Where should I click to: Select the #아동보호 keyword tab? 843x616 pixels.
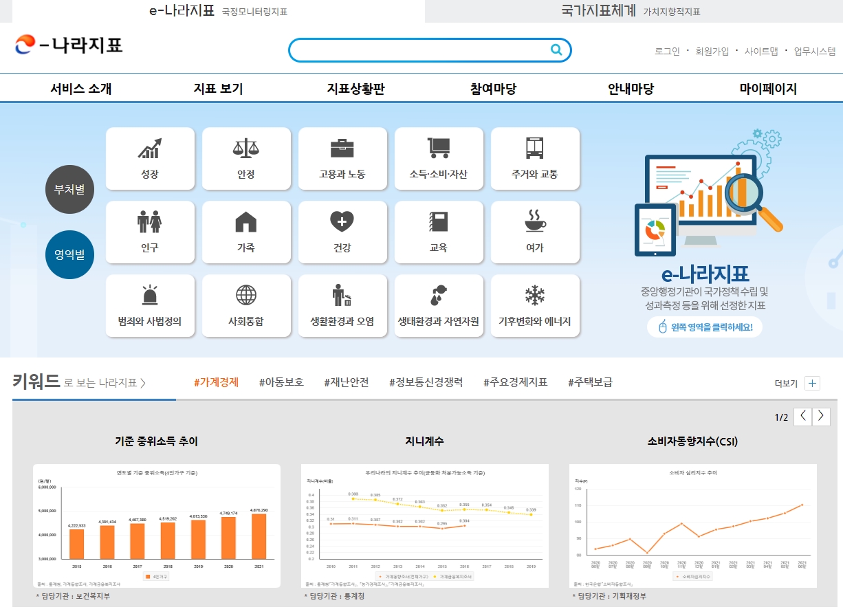point(281,382)
